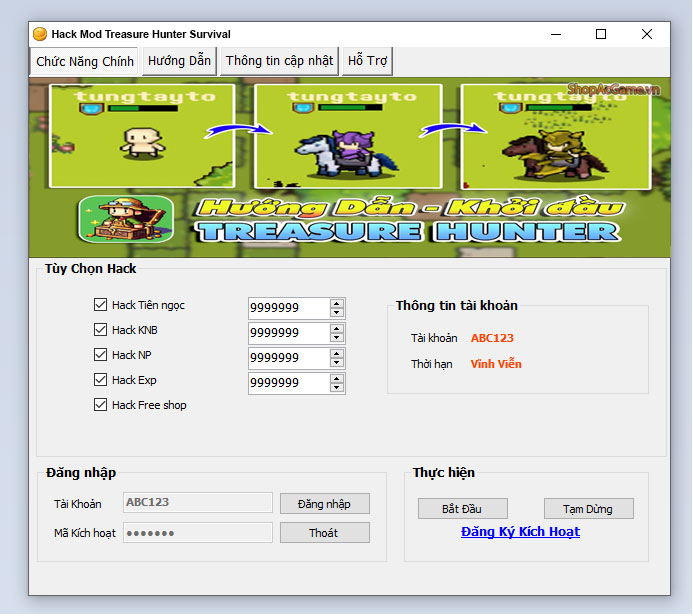Toggle the Hack NP checkbox
Image resolution: width=693 pixels, height=616 pixels.
tap(100, 355)
